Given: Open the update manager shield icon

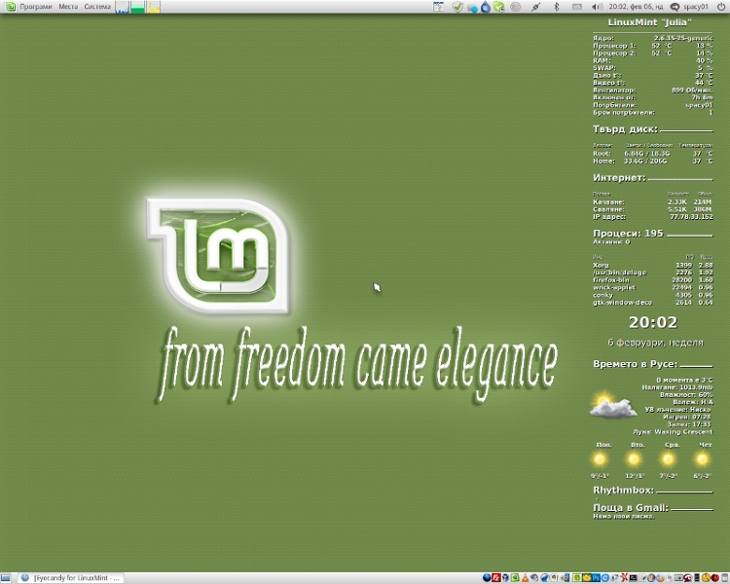Looking at the screenshot, I should pyautogui.click(x=457, y=7).
